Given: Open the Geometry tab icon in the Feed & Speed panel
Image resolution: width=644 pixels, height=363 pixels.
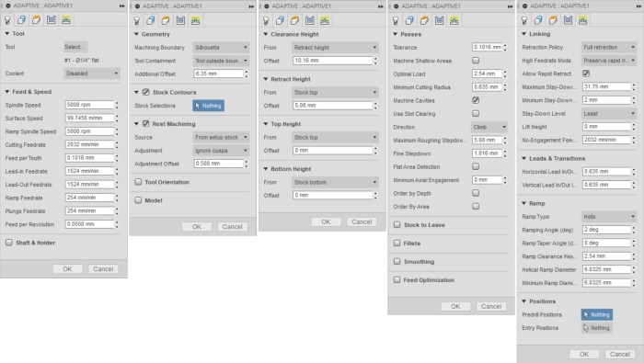Looking at the screenshot, I should tap(21, 19).
